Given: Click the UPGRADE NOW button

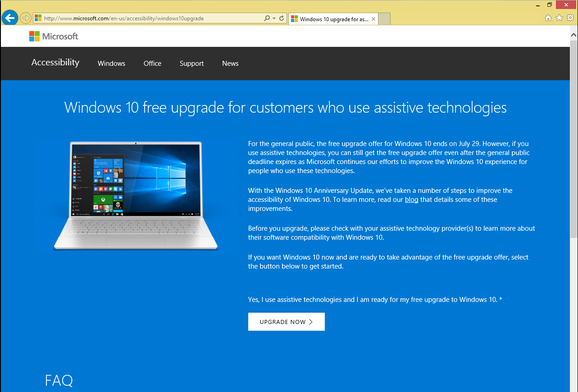Looking at the screenshot, I should (286, 321).
